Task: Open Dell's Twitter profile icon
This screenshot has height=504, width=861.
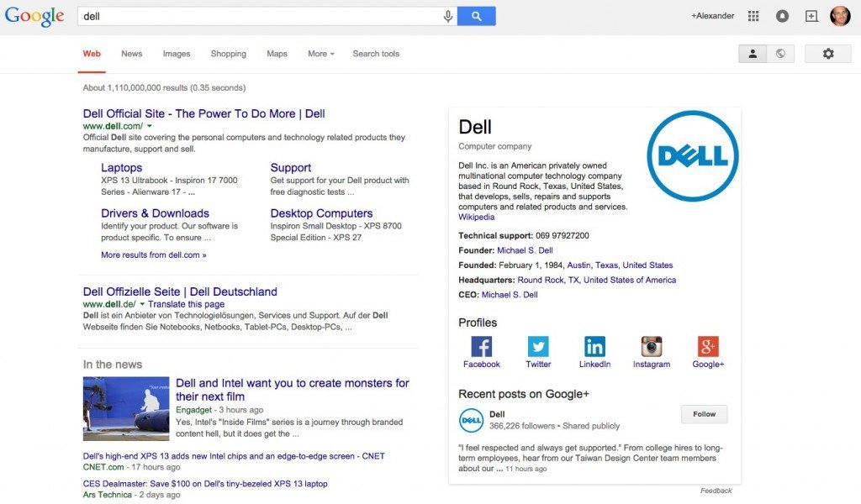Action: pyautogui.click(x=538, y=347)
